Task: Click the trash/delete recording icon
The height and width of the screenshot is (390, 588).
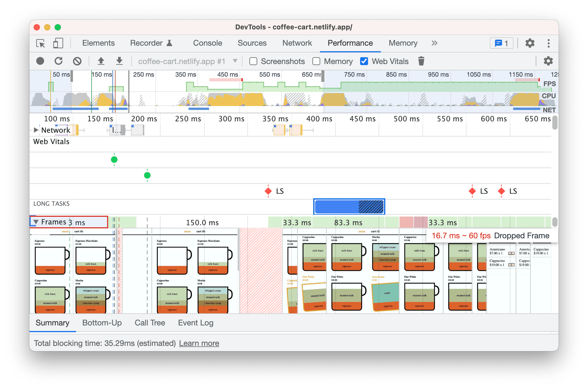Action: pyautogui.click(x=421, y=61)
